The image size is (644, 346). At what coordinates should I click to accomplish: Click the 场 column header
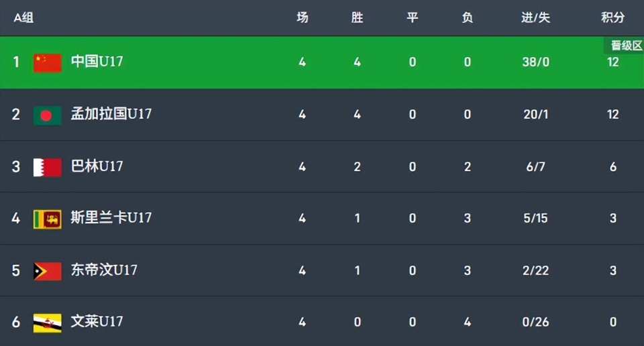(x=303, y=17)
